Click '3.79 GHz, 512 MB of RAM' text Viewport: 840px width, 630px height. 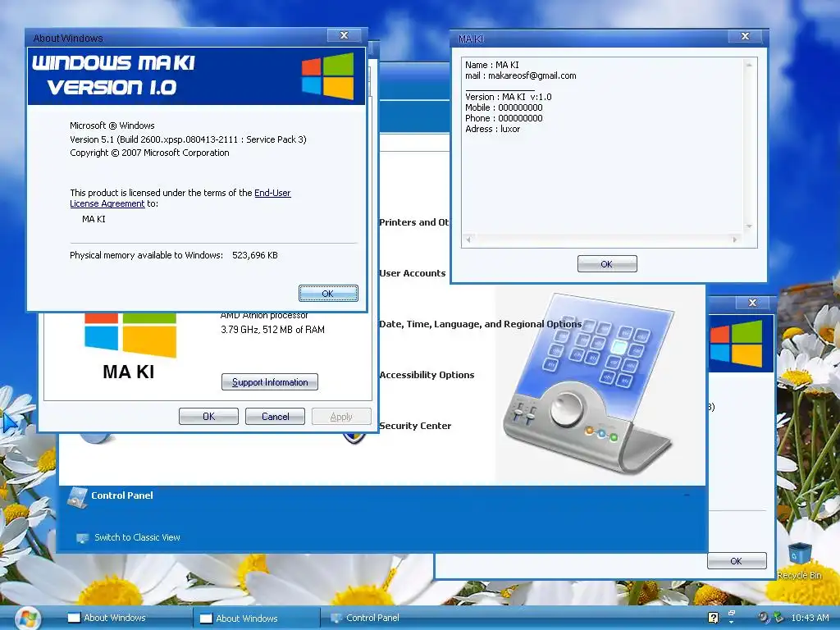click(272, 330)
